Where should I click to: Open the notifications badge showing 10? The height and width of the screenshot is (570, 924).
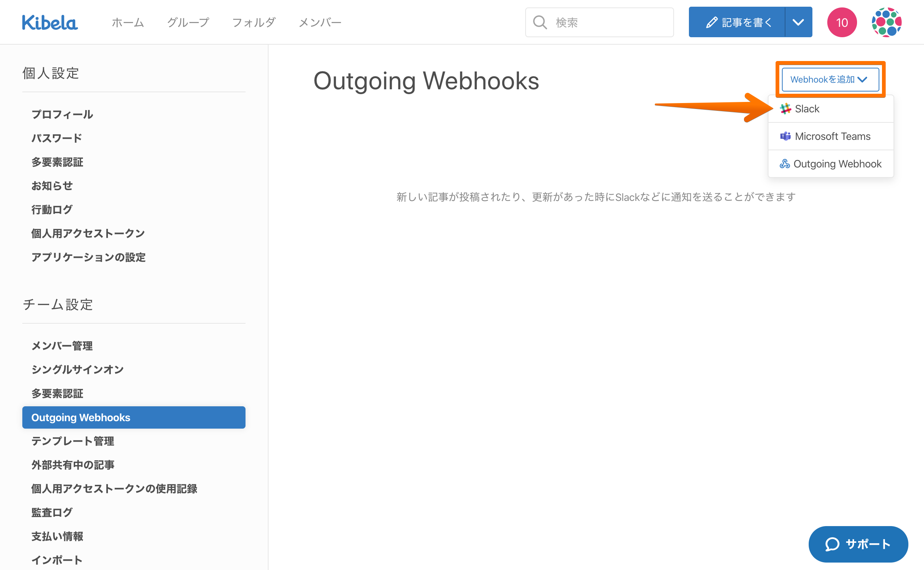(841, 22)
